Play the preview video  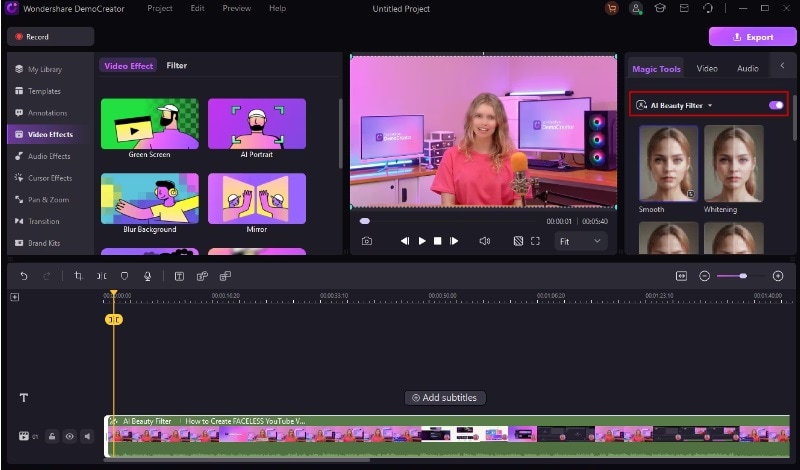[422, 241]
